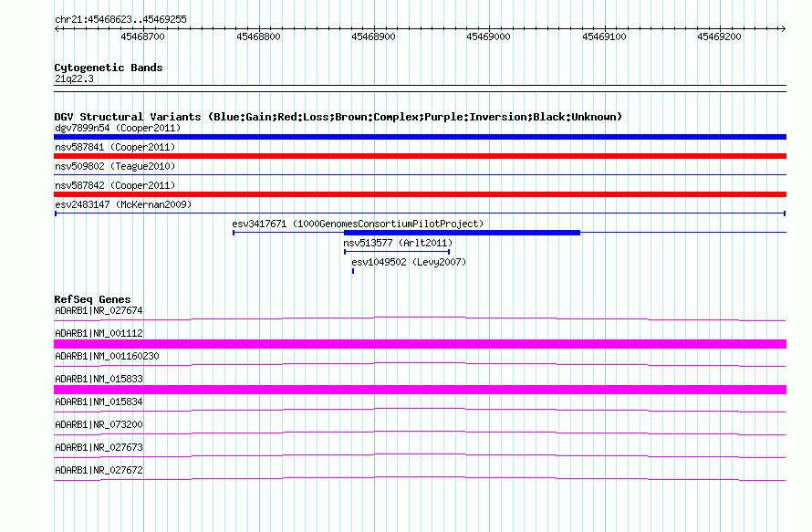The width and height of the screenshot is (812, 532).
Task: Click the 45469000 ruler position label
Action: [x=488, y=37]
